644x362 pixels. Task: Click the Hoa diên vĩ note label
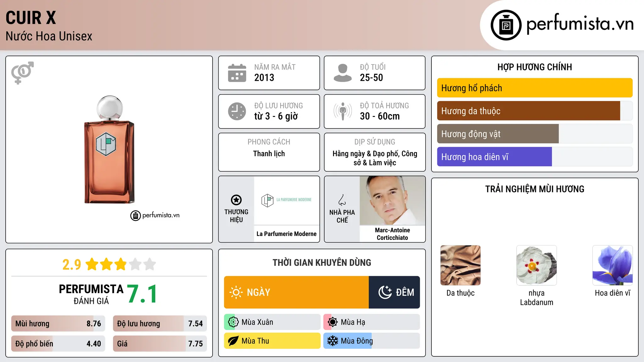pos(613,293)
